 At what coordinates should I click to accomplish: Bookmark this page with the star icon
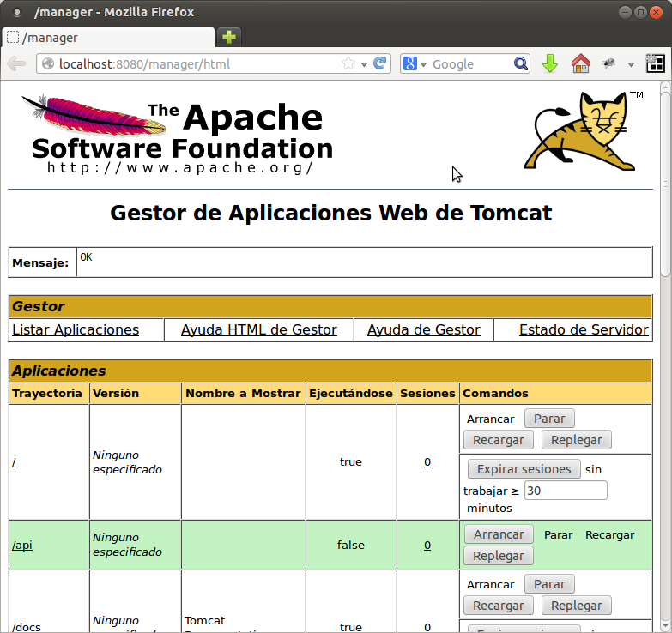coord(348,63)
